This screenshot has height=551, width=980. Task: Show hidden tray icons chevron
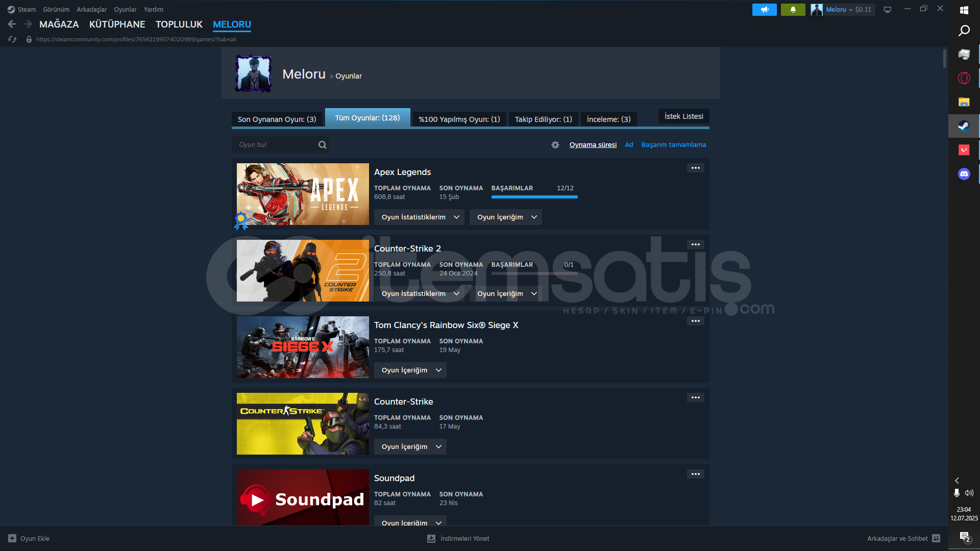[957, 481]
